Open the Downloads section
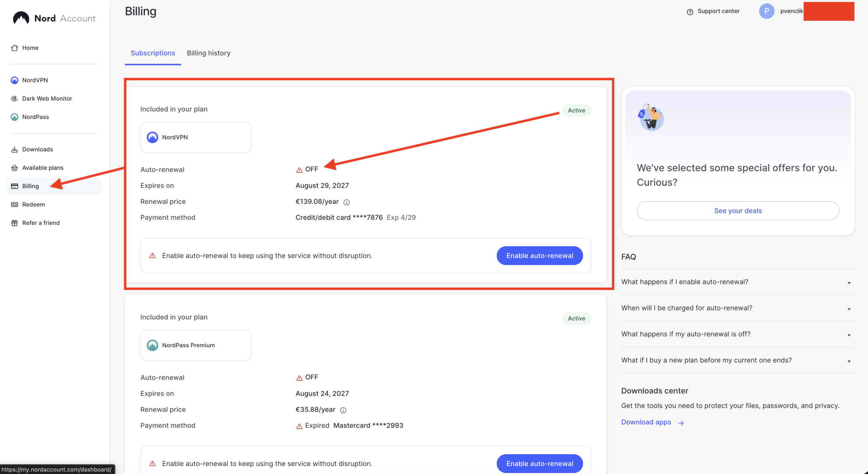This screenshot has width=868, height=474. pyautogui.click(x=37, y=149)
